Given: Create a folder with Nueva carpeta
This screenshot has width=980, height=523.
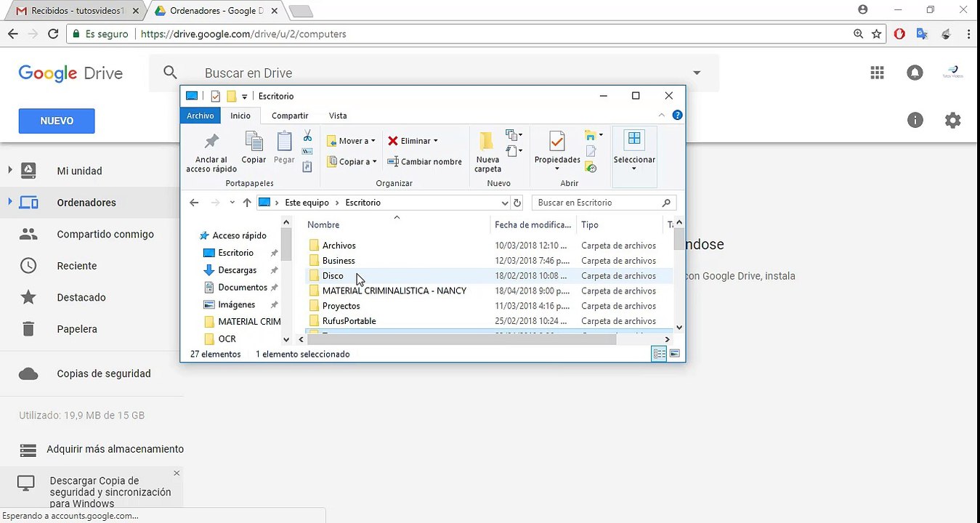Looking at the screenshot, I should 487,152.
